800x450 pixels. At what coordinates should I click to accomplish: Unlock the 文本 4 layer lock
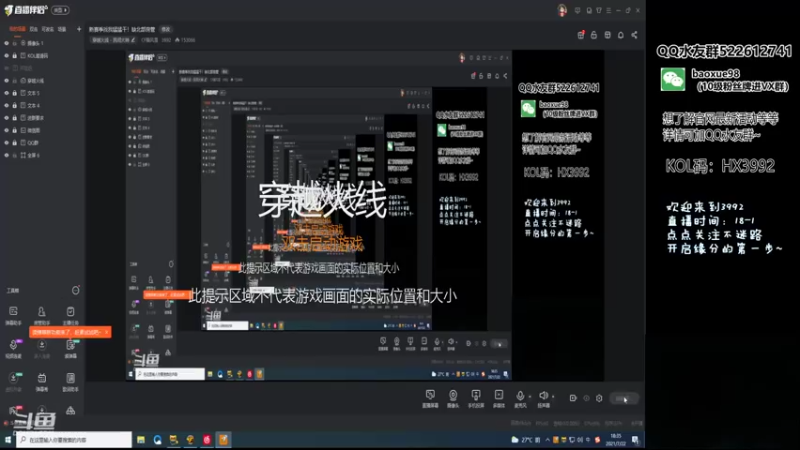15,106
